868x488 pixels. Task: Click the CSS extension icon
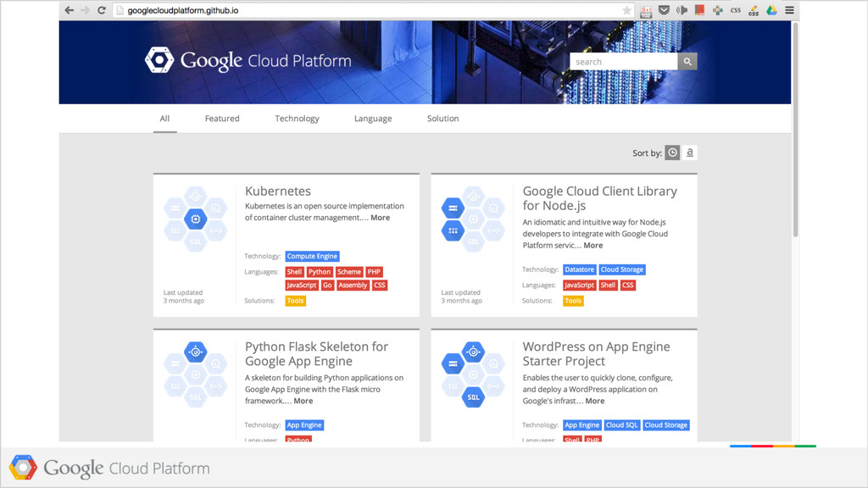click(735, 10)
